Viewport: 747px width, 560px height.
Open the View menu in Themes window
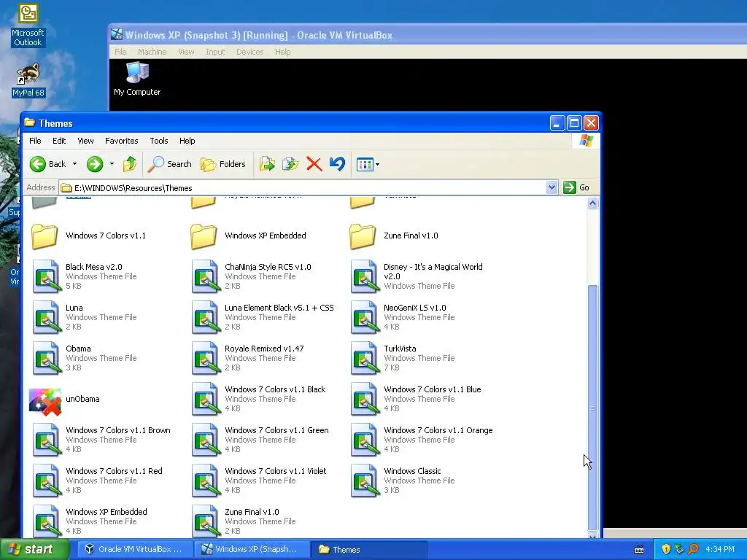[85, 141]
